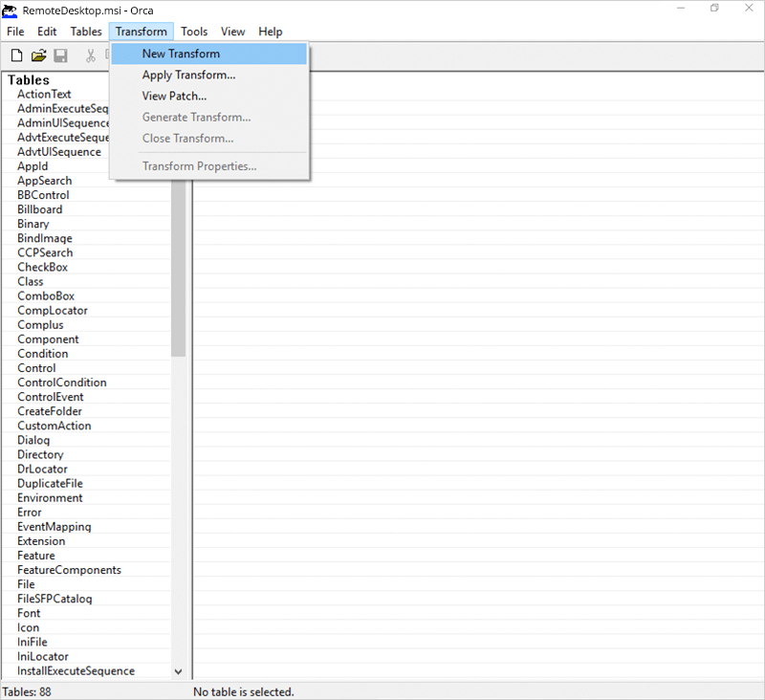
Task: Select the CustomAction table
Action: (54, 426)
